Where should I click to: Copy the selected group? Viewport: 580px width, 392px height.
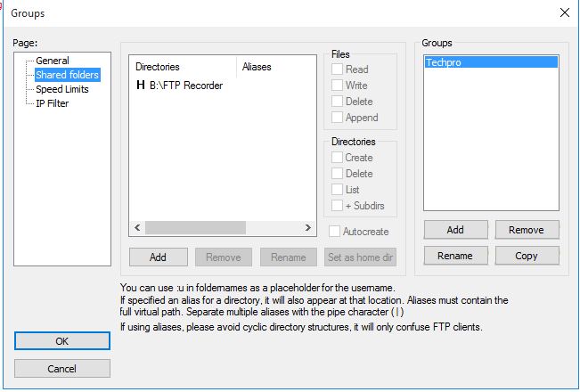(x=527, y=256)
